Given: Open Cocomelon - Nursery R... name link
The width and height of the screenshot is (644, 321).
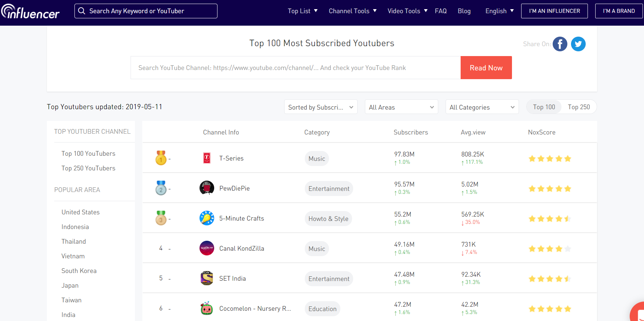Looking at the screenshot, I should coord(255,309).
